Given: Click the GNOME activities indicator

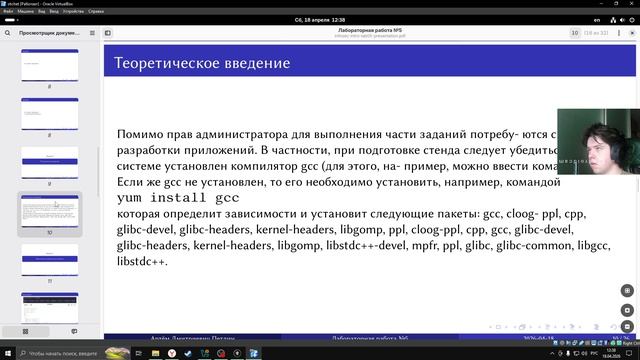Looking at the screenshot, I should (11, 20).
